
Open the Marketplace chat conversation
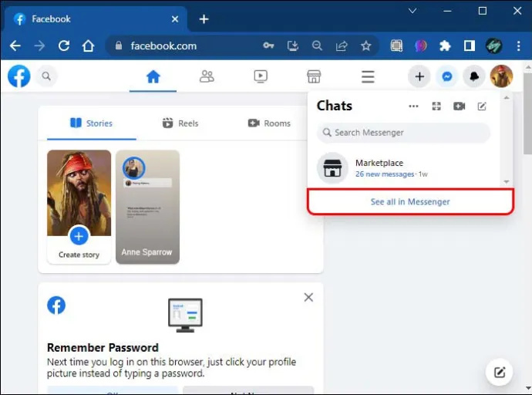(404, 168)
